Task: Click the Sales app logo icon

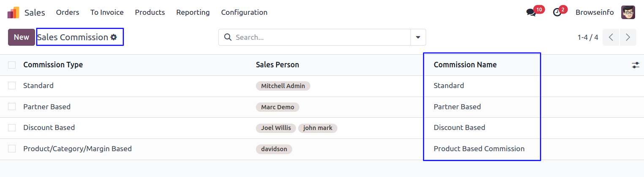Action: [x=13, y=13]
